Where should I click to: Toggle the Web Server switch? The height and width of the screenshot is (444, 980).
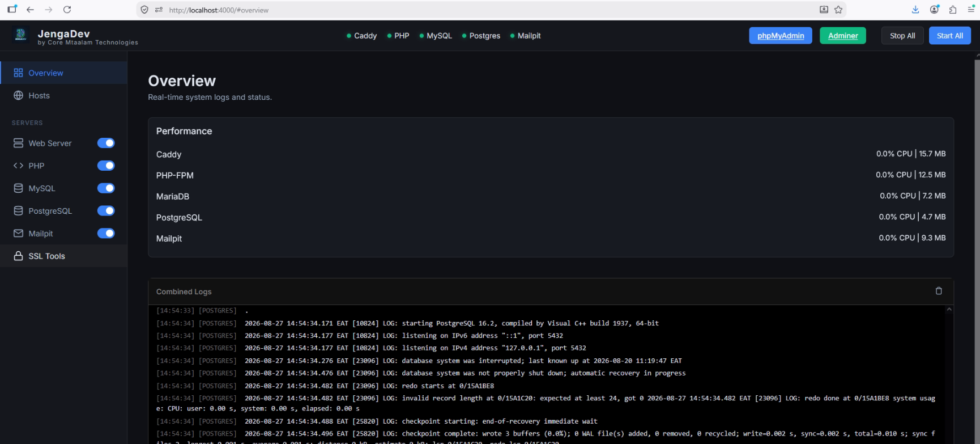click(x=106, y=143)
